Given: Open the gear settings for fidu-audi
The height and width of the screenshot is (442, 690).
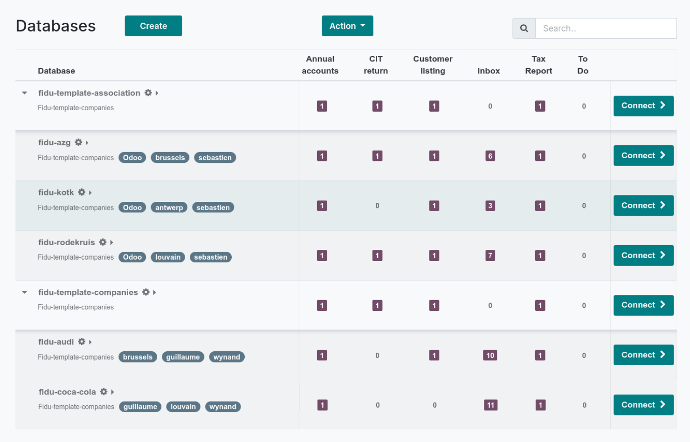Looking at the screenshot, I should click(80, 342).
